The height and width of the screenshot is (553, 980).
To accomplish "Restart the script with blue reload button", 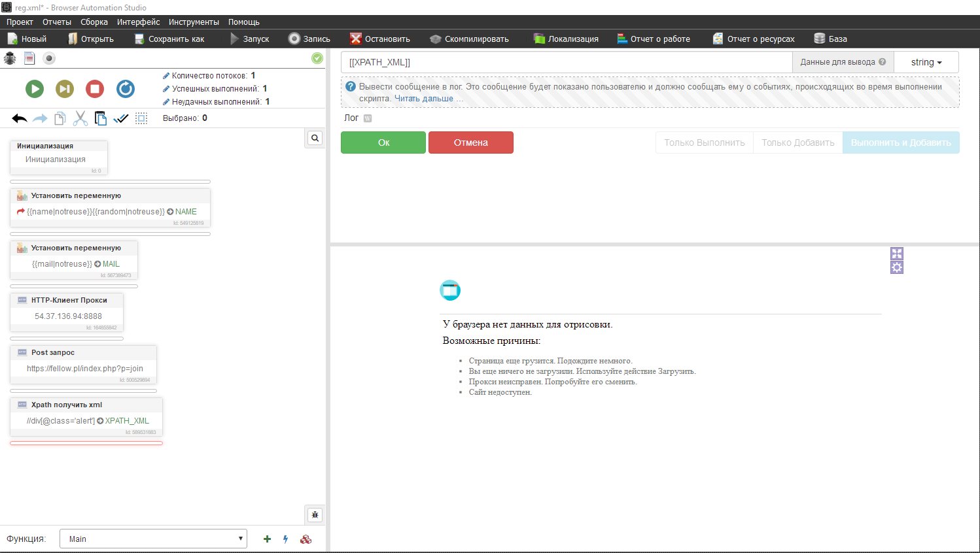I will 126,88.
